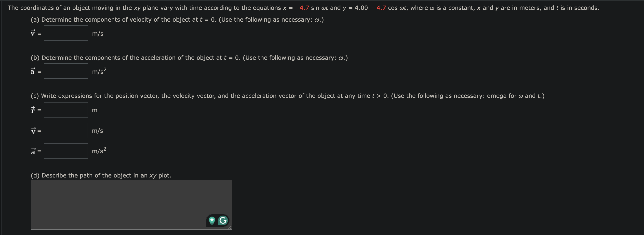Open Grammarly via the green G icon
The height and width of the screenshot is (235, 644).
(x=223, y=220)
